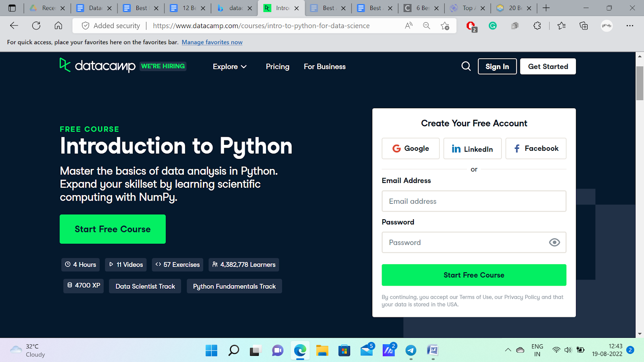This screenshot has width=644, height=362.
Task: Open the Mail app on the taskbar
Action: click(367, 350)
